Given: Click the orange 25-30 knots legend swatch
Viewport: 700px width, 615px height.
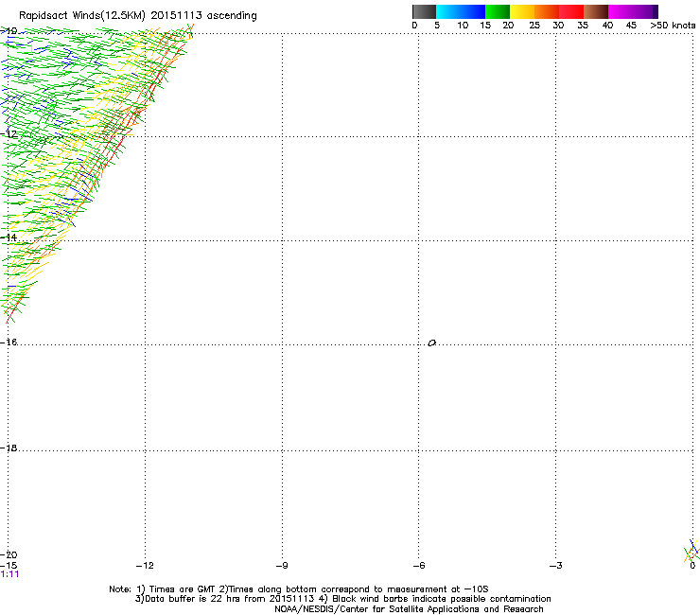Looking at the screenshot, I should click(x=547, y=11).
